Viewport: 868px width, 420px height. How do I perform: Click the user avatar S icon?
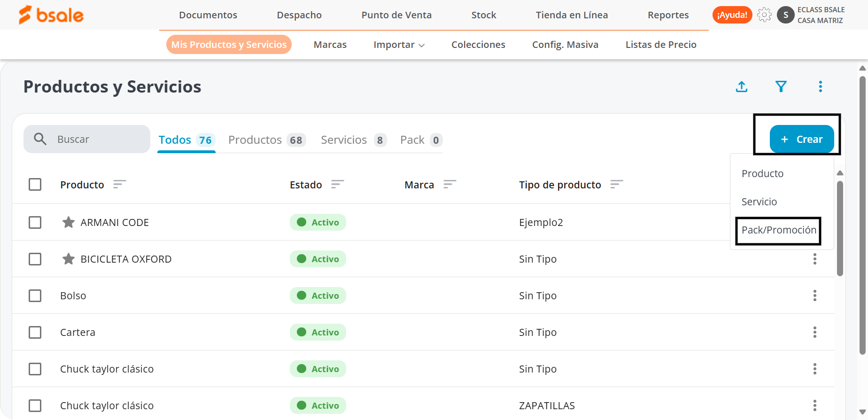(x=786, y=15)
